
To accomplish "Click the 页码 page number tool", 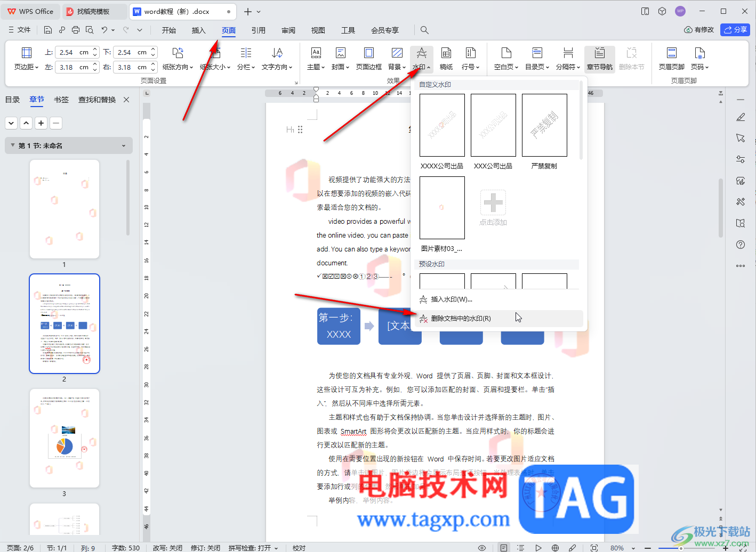I will point(700,59).
